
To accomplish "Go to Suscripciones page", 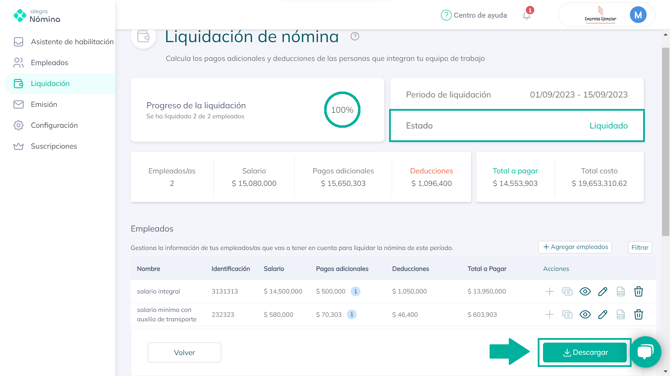I will pyautogui.click(x=53, y=146).
